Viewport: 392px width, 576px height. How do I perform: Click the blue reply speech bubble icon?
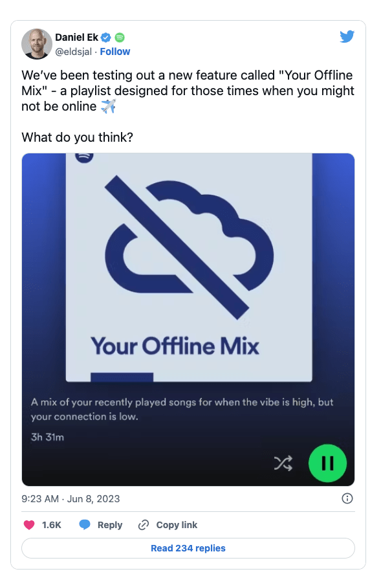pos(85,525)
